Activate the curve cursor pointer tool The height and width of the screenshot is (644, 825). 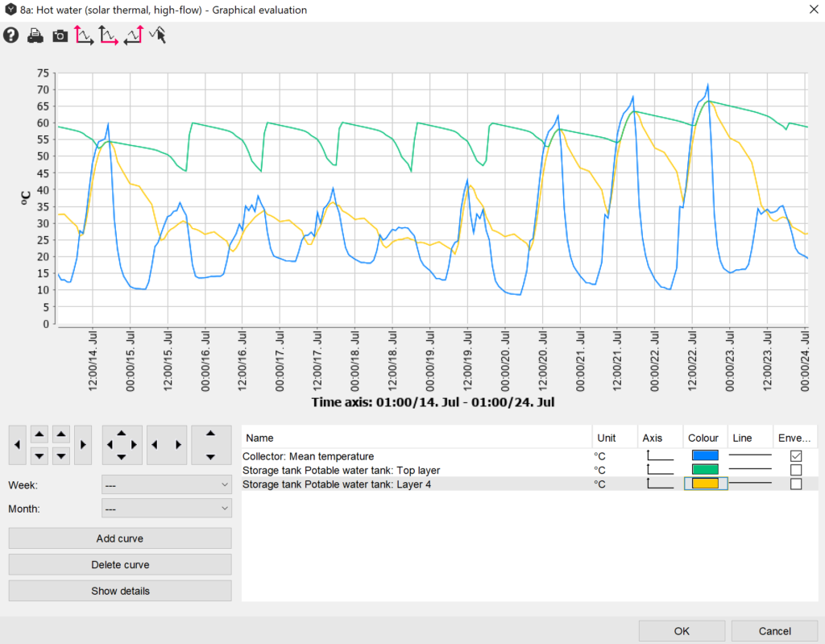(158, 35)
